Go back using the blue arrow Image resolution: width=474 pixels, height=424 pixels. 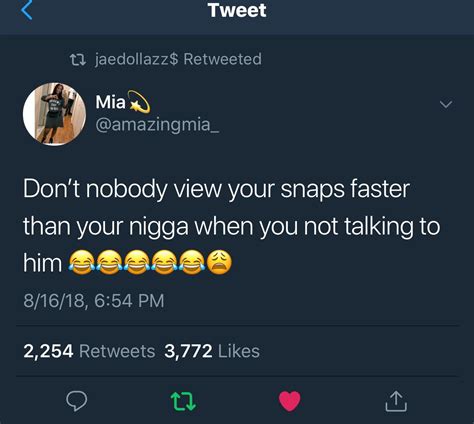pyautogui.click(x=27, y=10)
